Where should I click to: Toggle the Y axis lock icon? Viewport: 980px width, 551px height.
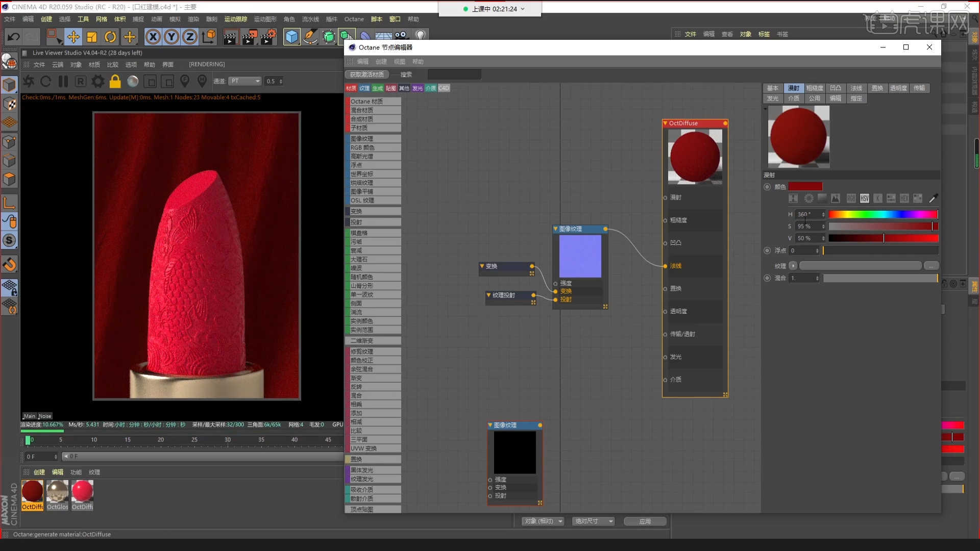pos(171,37)
